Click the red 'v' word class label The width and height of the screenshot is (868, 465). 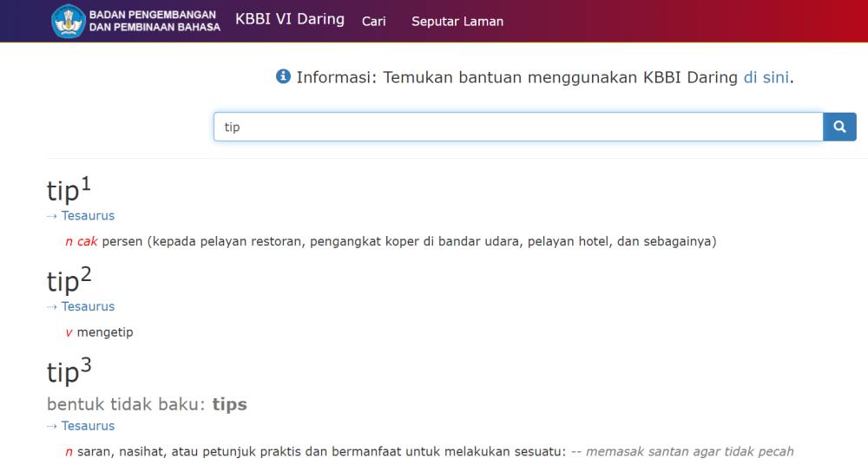pos(69,332)
